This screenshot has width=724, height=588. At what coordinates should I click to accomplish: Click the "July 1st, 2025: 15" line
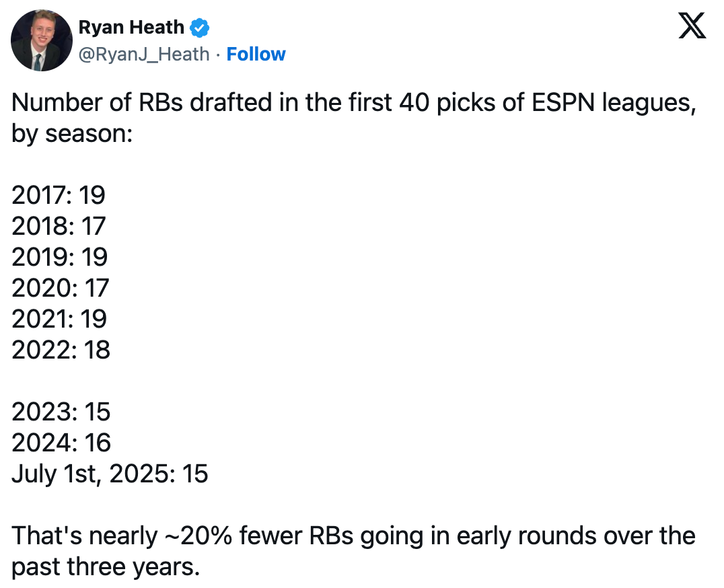[x=110, y=474]
